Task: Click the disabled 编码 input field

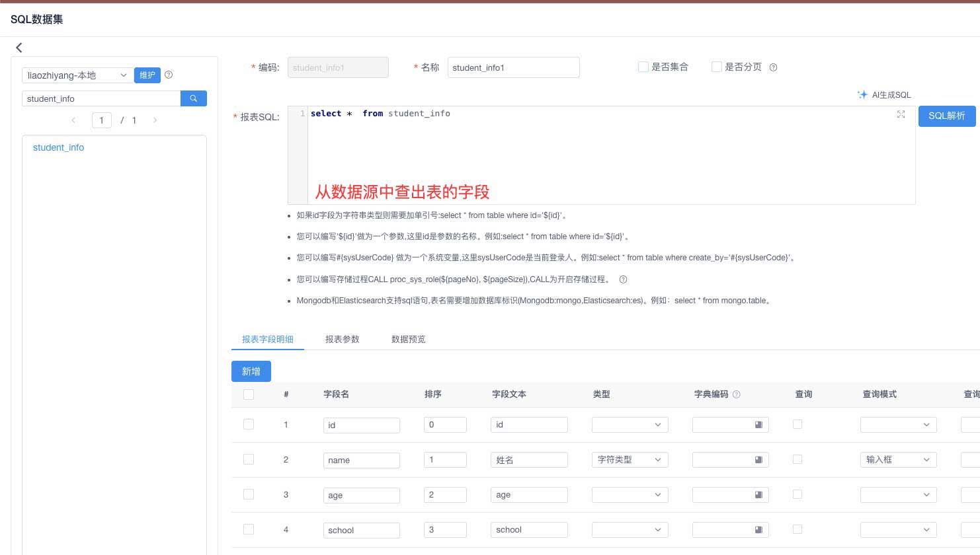Action: click(338, 67)
